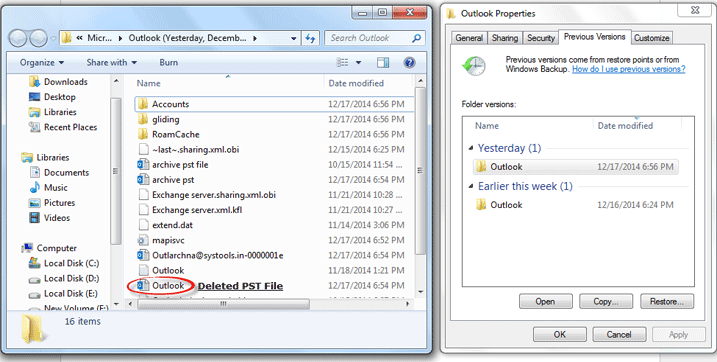Collapse the Yesterday (1) group
Screen dimensions: 717x362
point(471,149)
